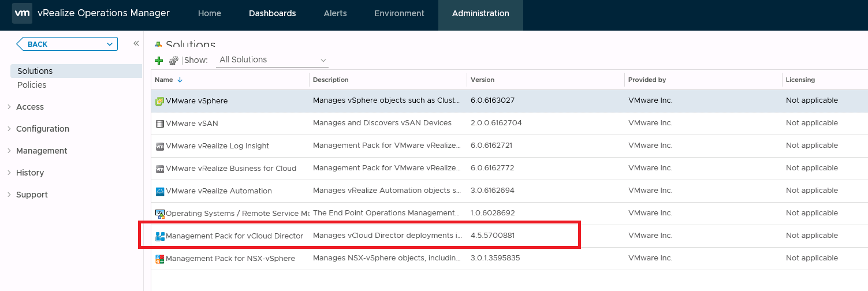Screen dimensions: 868x291
Task: Click the NSX-vSphere management pack icon
Action: (x=160, y=259)
